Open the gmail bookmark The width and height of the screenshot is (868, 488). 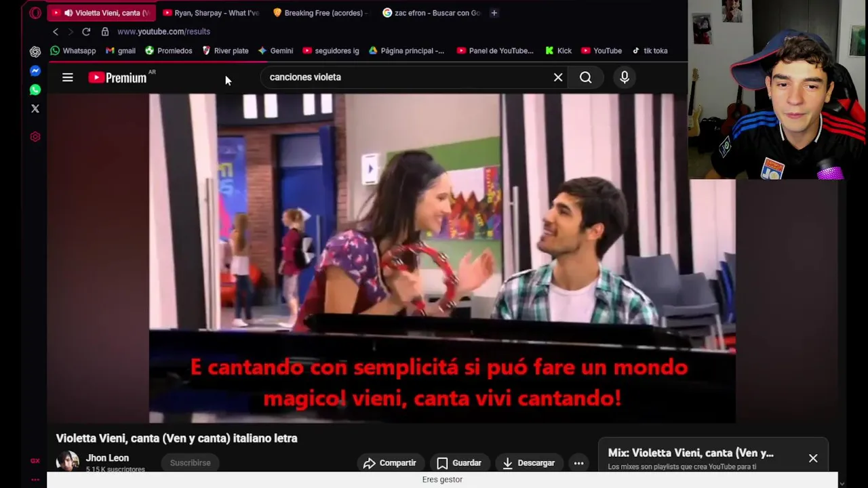121,51
